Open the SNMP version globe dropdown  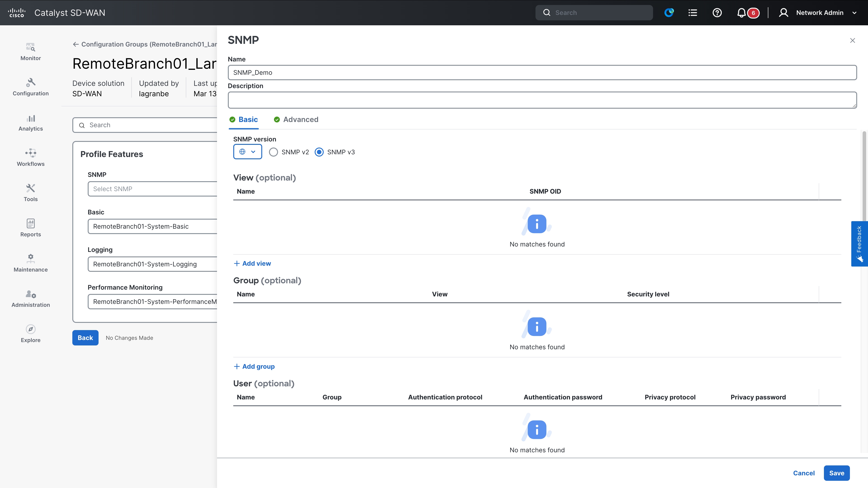click(x=248, y=152)
